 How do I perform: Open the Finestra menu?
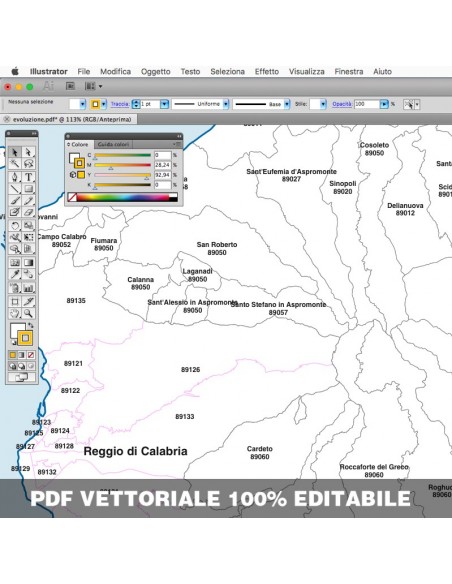pyautogui.click(x=349, y=72)
